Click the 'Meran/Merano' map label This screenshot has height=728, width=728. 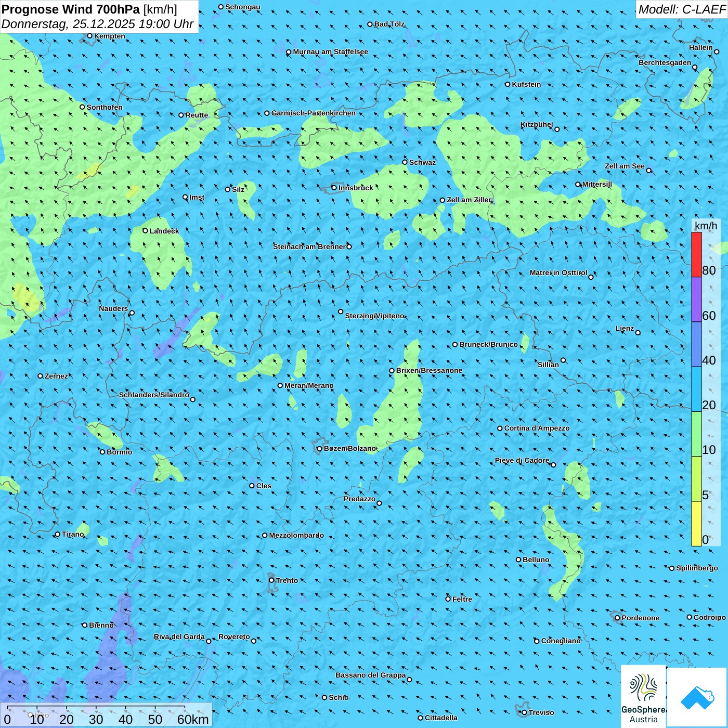pyautogui.click(x=309, y=385)
